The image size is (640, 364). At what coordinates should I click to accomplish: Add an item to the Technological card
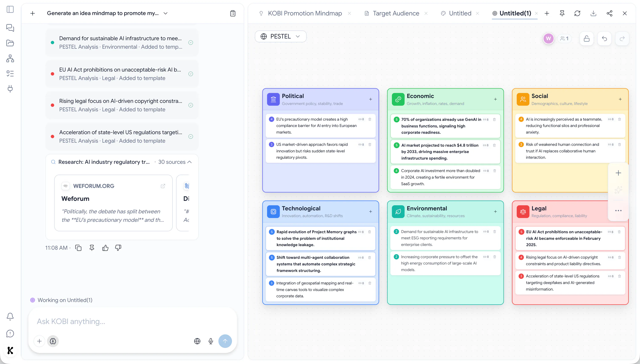point(371,212)
